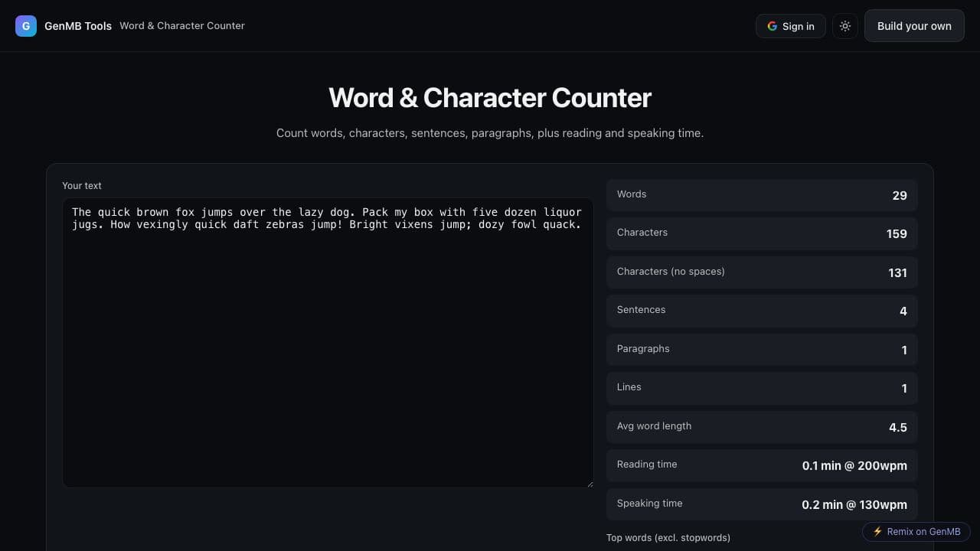This screenshot has width=980, height=551.
Task: Click the Sentences stat row
Action: tap(762, 311)
